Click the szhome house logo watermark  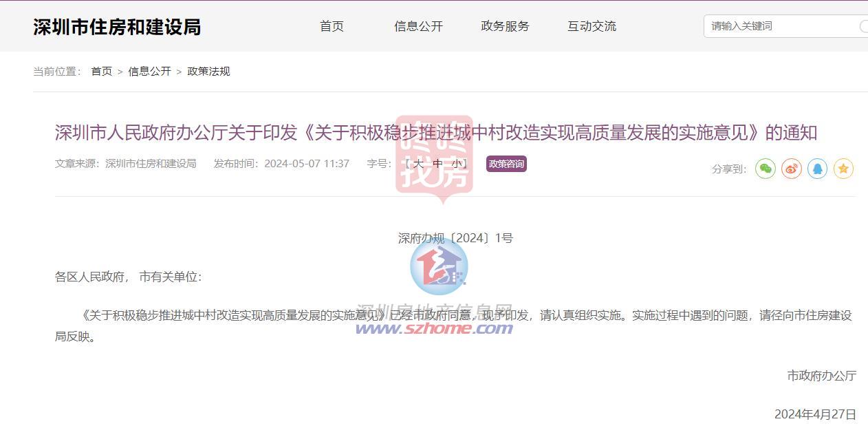click(439, 266)
